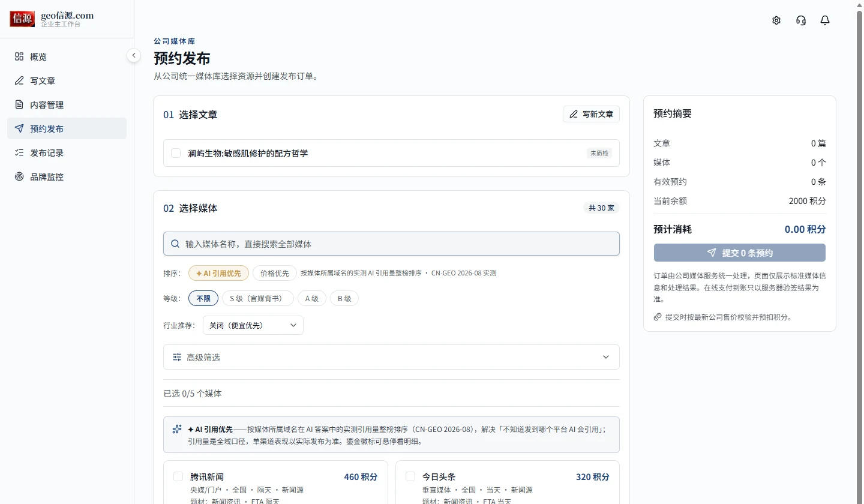This screenshot has height=504, width=864.
Task: Set level filter to 不限
Action: click(x=203, y=298)
